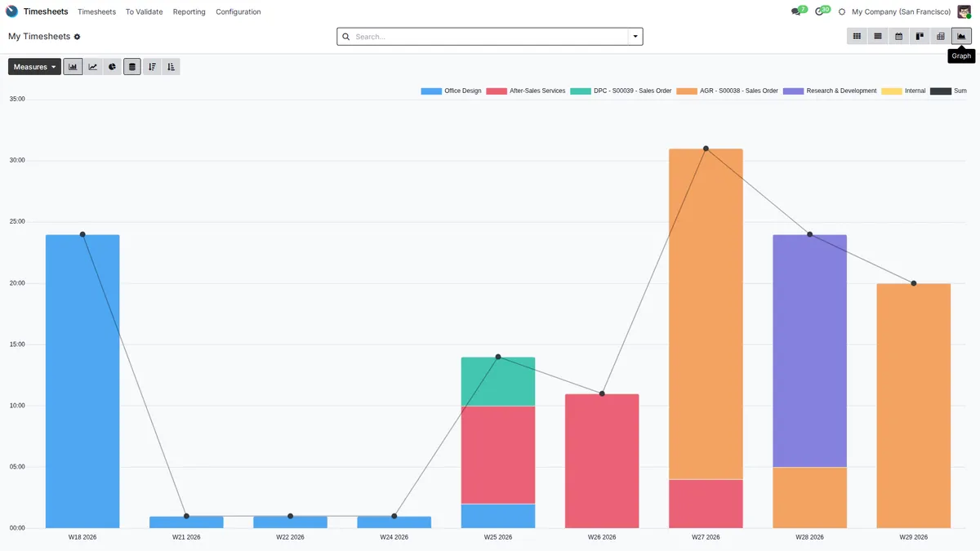Click the teal DPC segment in W25 2026
Viewport: 980px width, 551px height.
[498, 381]
